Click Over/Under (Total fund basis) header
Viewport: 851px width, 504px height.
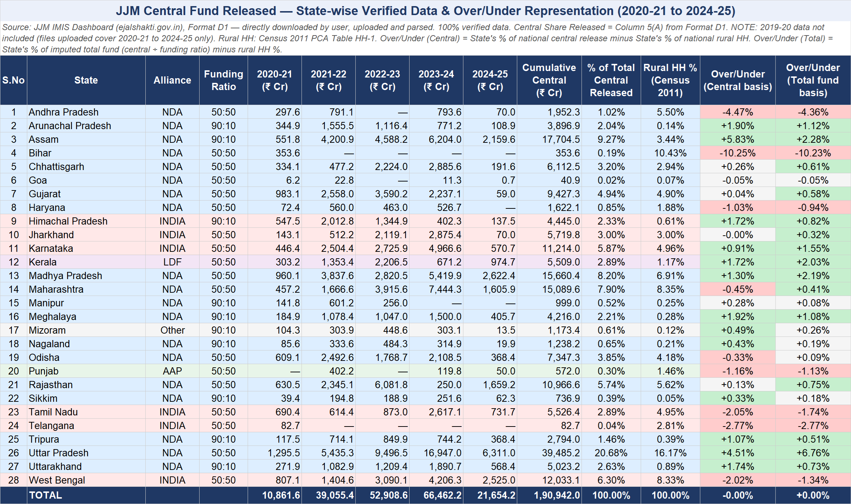click(x=813, y=80)
